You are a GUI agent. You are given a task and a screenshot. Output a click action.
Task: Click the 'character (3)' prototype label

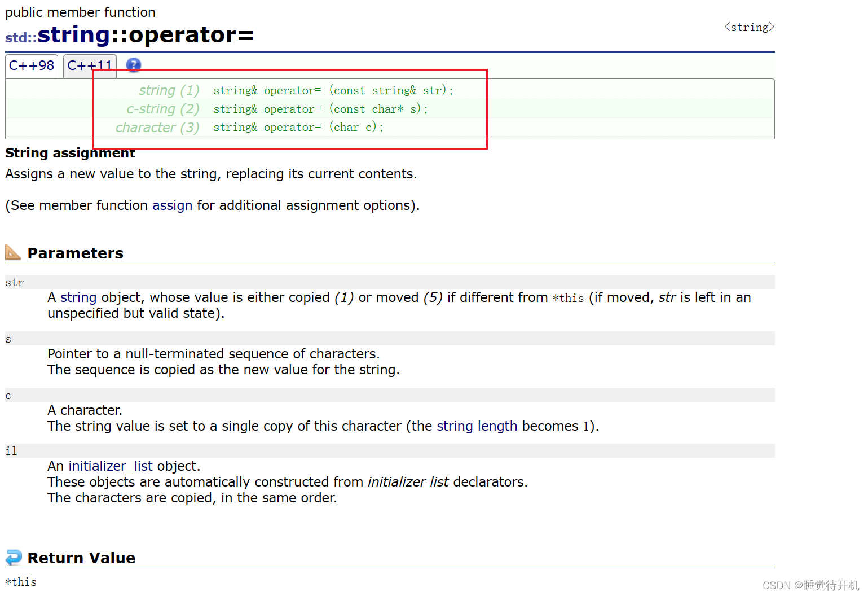[157, 128]
